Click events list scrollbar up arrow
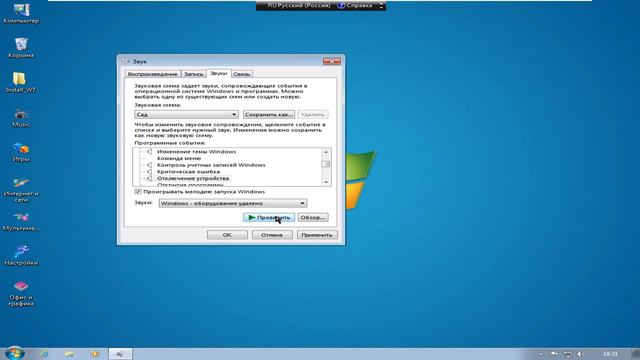 326,152
